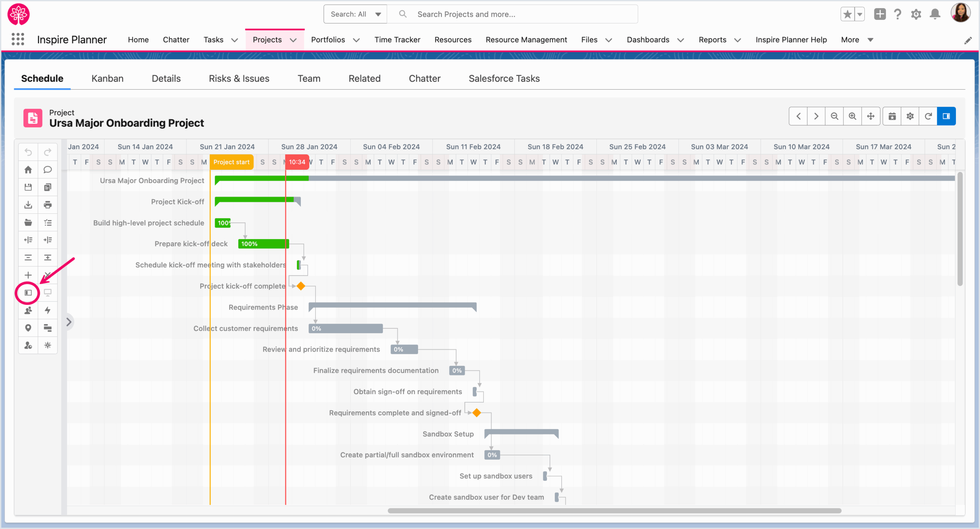Toggle the highlighted split-panel view icon (circled)
The image size is (980, 529).
pyautogui.click(x=27, y=293)
